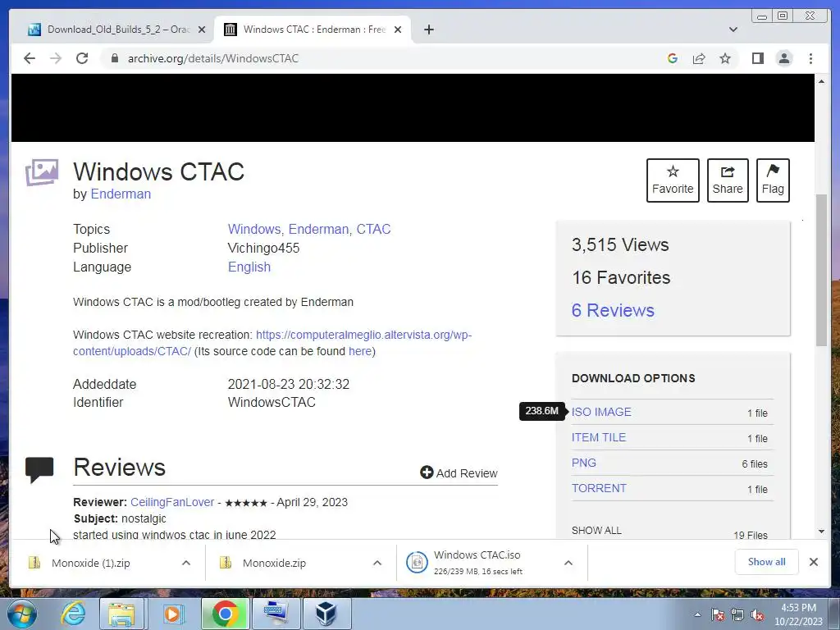Image resolution: width=840 pixels, height=630 pixels.
Task: Open a new tab with plus button
Action: 428,30
